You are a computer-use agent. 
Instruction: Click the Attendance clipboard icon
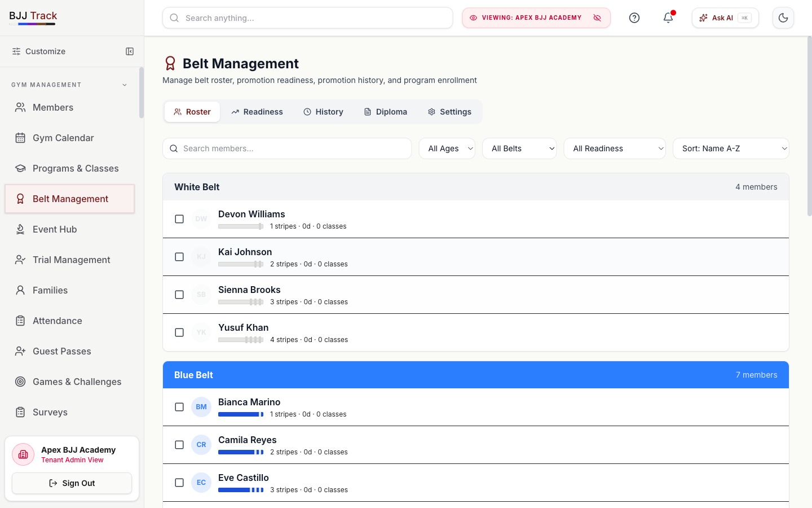coord(20,321)
